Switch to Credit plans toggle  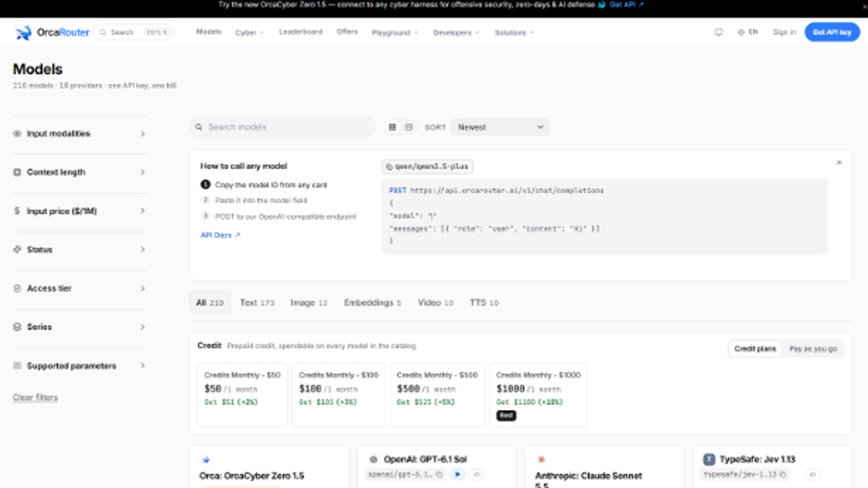(755, 349)
